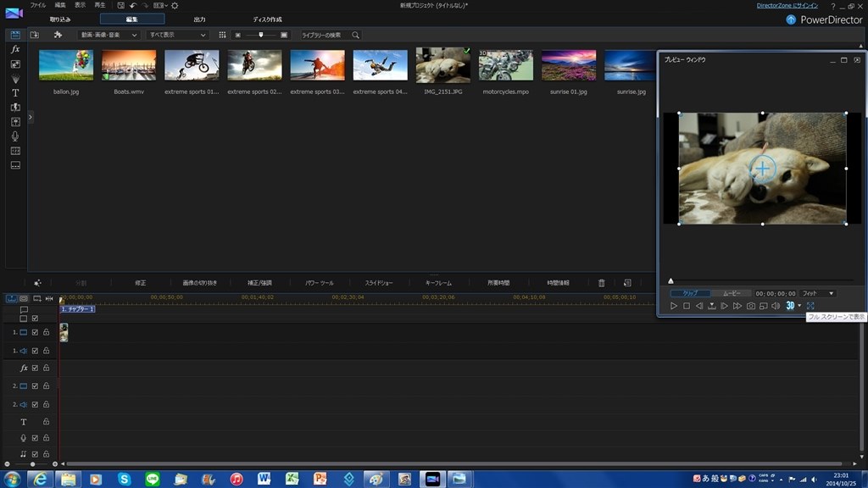
Task: Open the 再生 menu
Action: pos(100,5)
